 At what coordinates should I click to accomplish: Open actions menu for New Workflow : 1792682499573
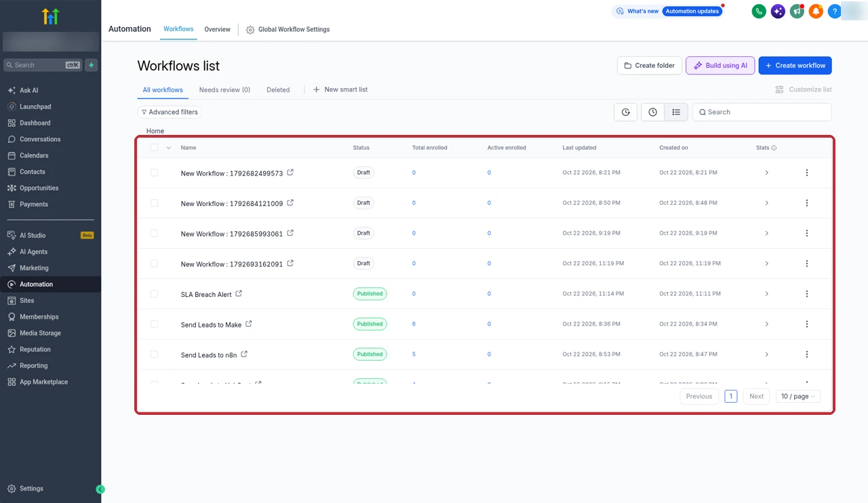[x=807, y=173]
